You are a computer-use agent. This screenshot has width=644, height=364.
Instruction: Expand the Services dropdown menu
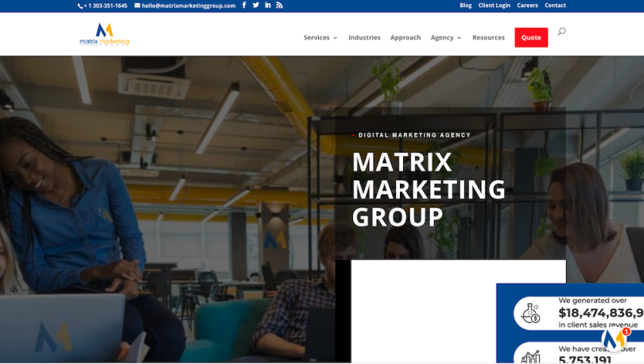click(x=320, y=37)
